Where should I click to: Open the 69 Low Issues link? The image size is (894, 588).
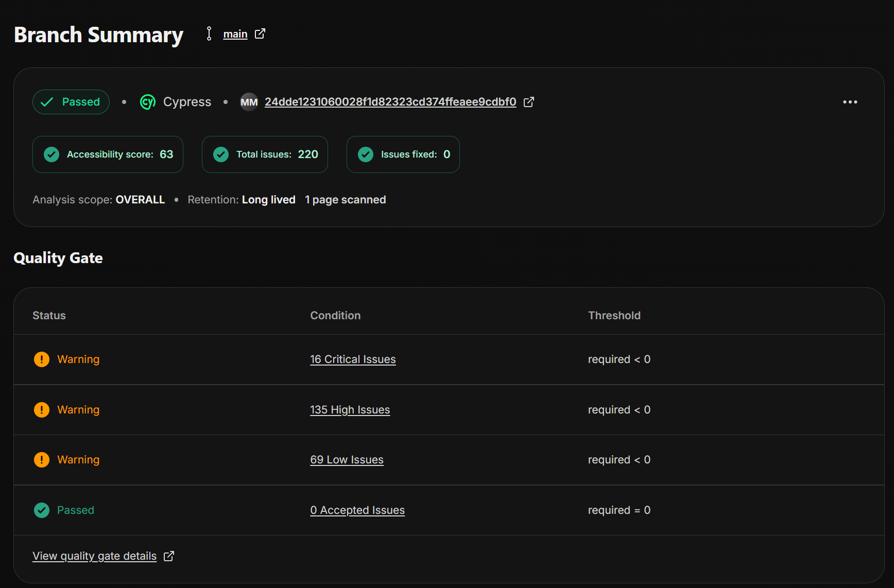coord(347,460)
